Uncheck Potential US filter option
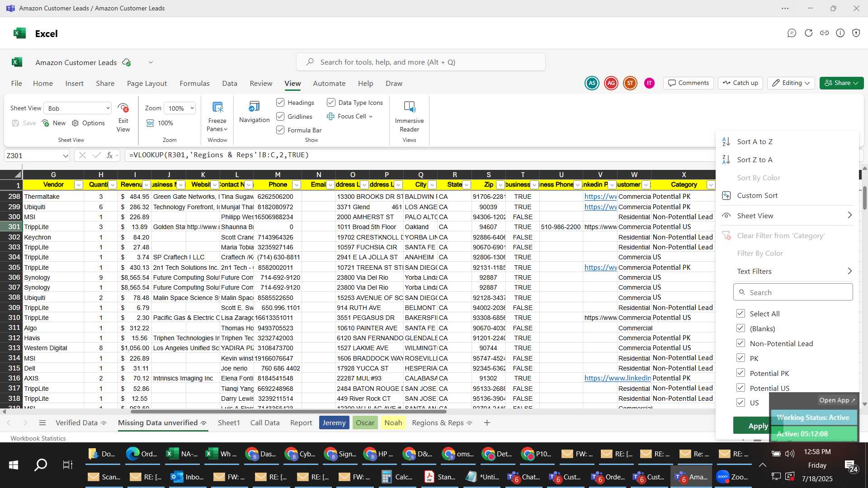 tap(741, 388)
